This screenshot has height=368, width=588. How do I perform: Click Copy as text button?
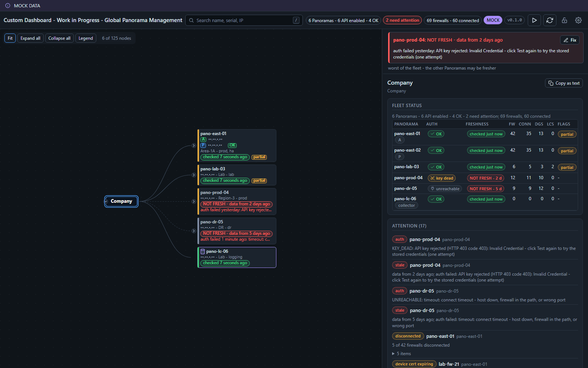coord(564,83)
